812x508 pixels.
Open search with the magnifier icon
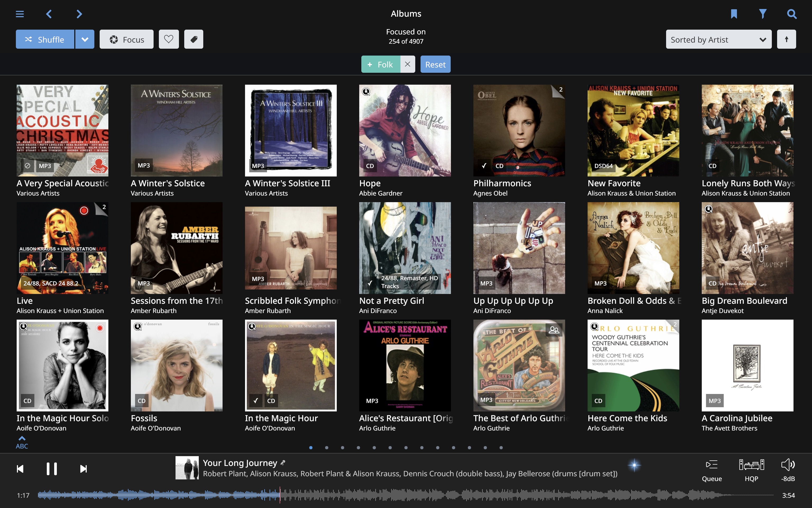[792, 14]
